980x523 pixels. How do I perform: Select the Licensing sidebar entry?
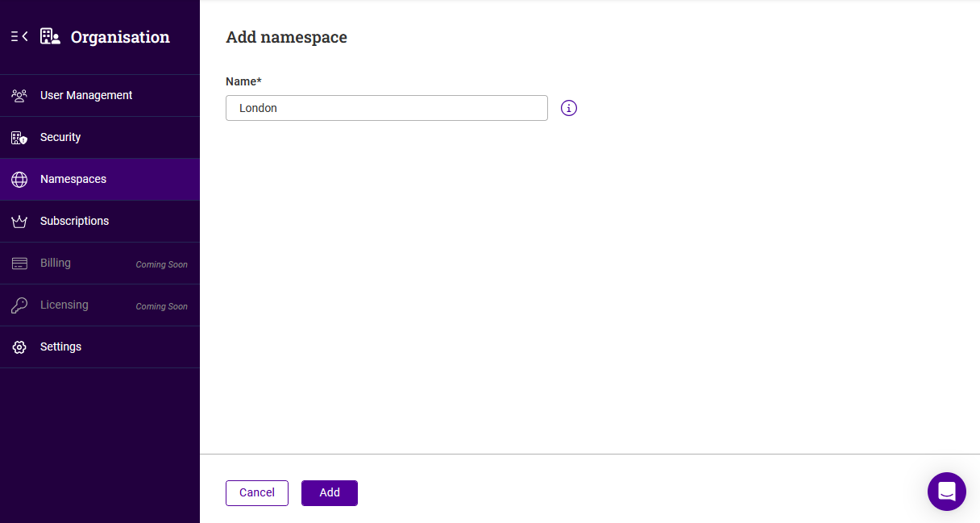[x=100, y=305]
